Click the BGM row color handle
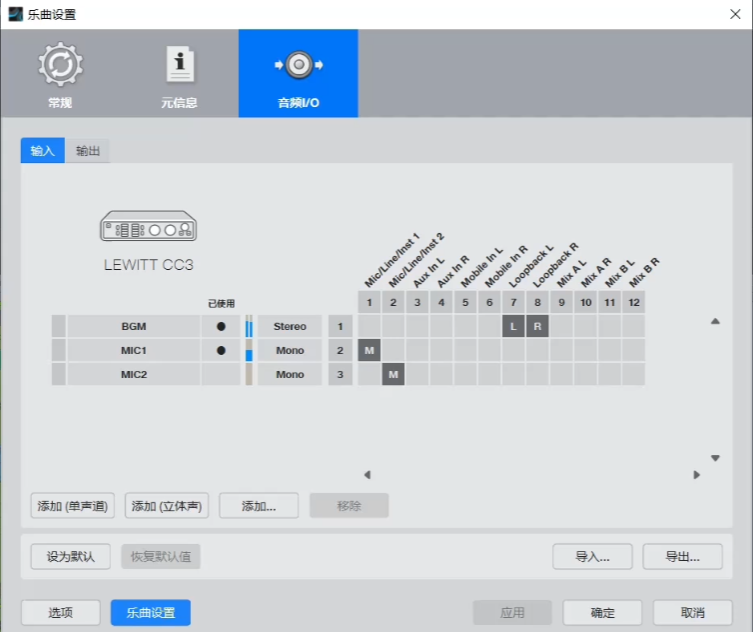 coord(59,327)
